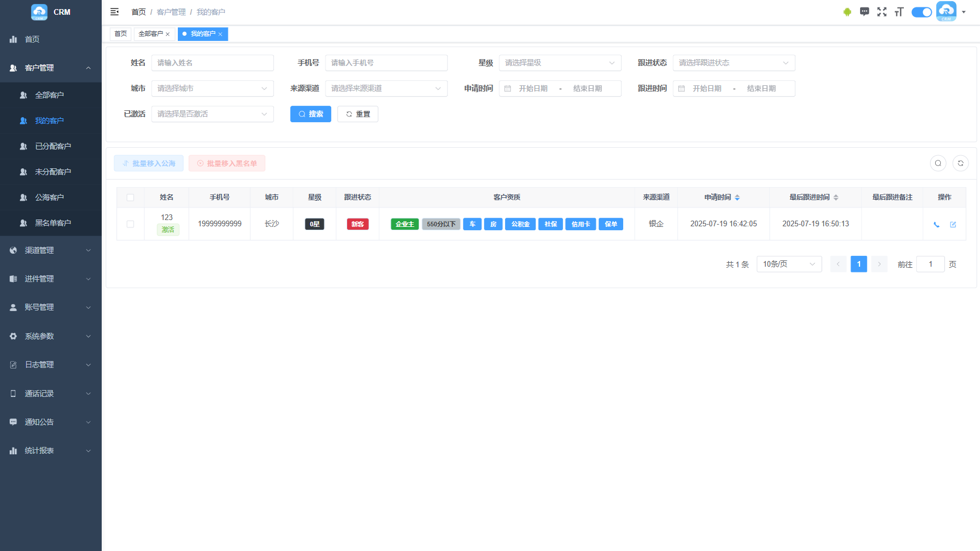
Task: Click the edit icon in the customer row
Action: tap(953, 225)
